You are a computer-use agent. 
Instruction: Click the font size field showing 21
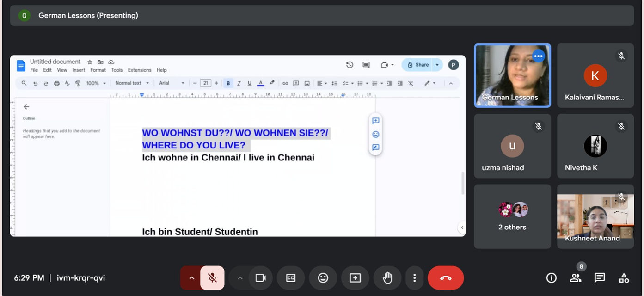tap(206, 83)
